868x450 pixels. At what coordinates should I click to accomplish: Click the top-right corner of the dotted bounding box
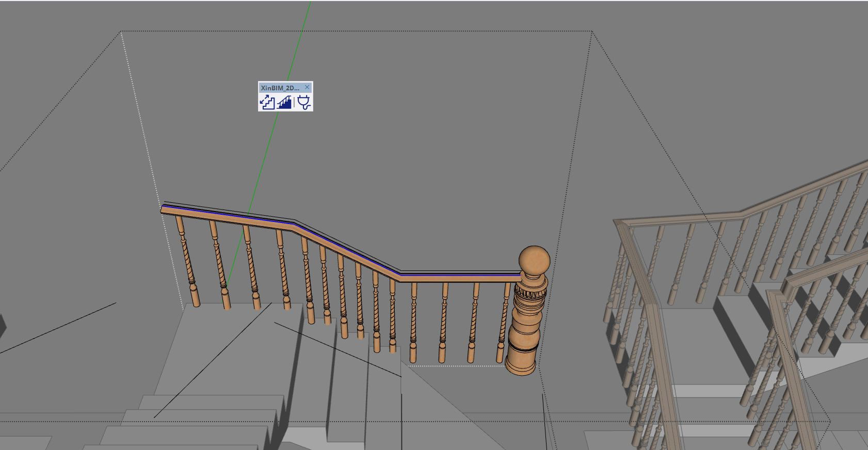pyautogui.click(x=592, y=31)
